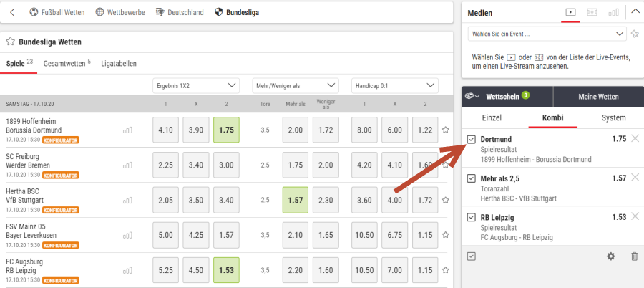Collapse the Medien panel
This screenshot has width=644, height=288.
point(635,11)
